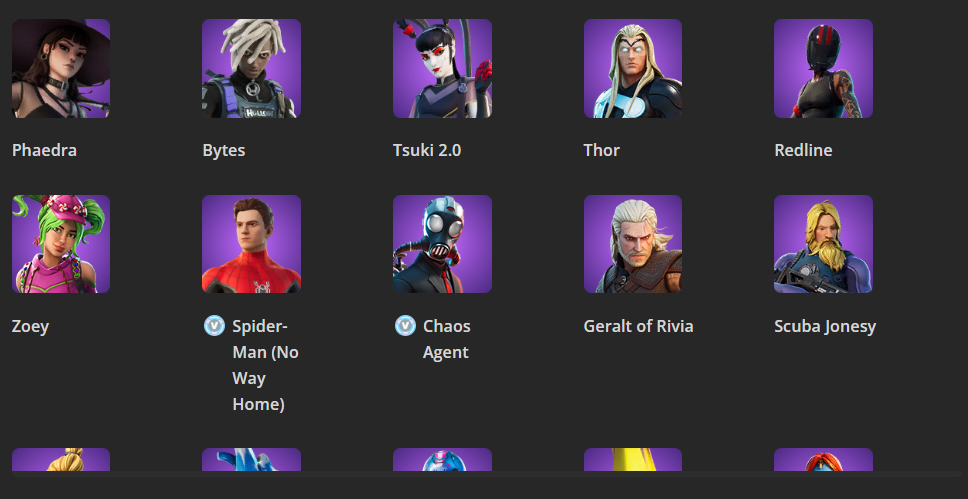This screenshot has width=968, height=499.
Task: Open the partially visible yellow banana skin
Action: 633,459
